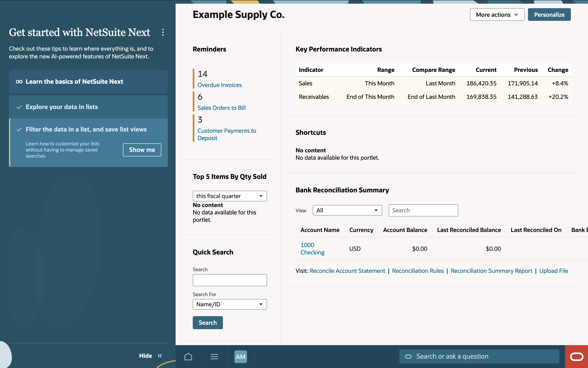Screen dimensions: 588x368
Task: Click the Upload File link
Action: pyautogui.click(x=553, y=271)
